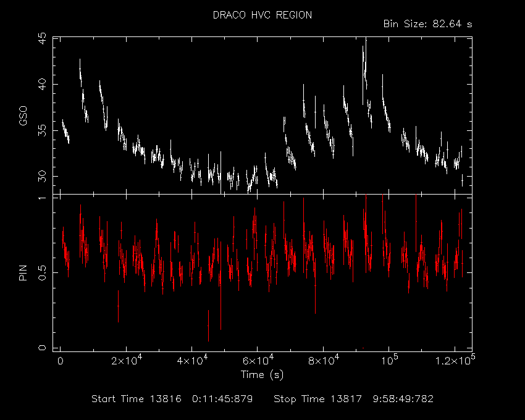
Task: Click the PIN axis label
Action: pyautogui.click(x=23, y=272)
